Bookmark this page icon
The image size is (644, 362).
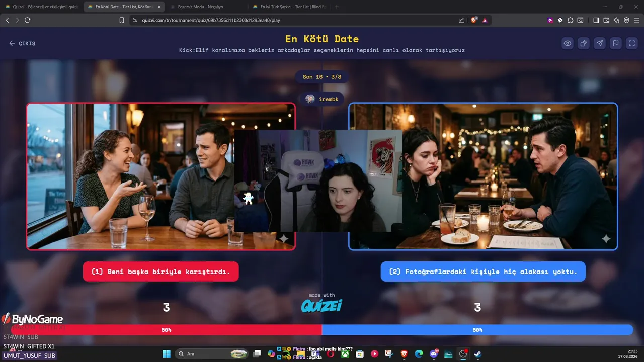pyautogui.click(x=122, y=20)
